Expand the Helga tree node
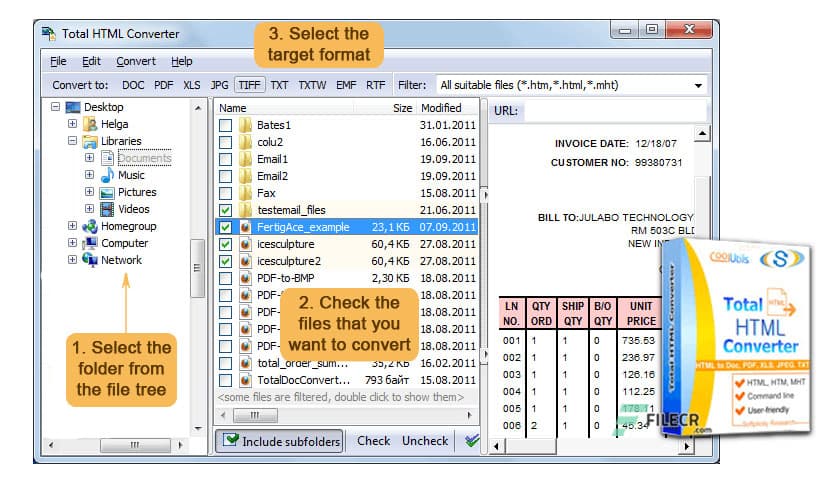Image resolution: width=836 pixels, height=484 pixels. click(x=73, y=124)
